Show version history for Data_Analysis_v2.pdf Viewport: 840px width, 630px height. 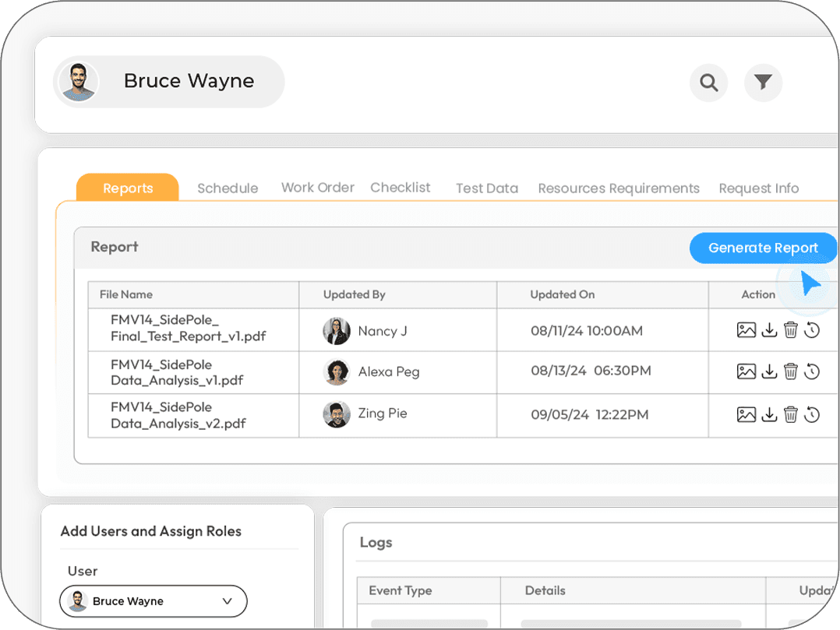pos(812,414)
